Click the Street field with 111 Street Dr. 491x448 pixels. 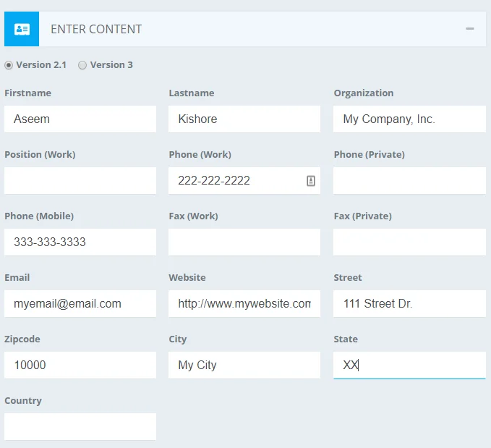pyautogui.click(x=409, y=304)
